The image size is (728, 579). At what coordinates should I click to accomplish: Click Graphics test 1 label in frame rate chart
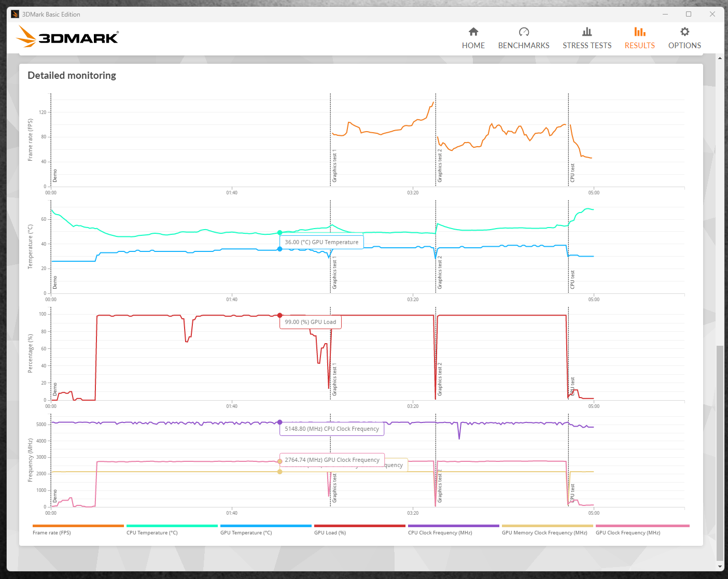pyautogui.click(x=334, y=165)
